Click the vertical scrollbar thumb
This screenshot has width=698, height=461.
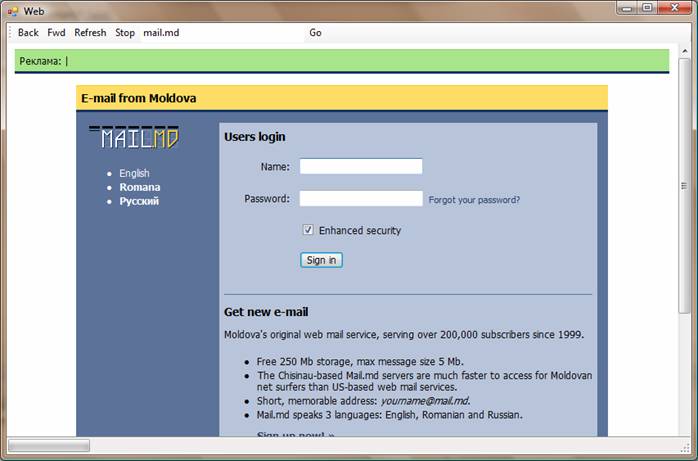[x=685, y=186]
